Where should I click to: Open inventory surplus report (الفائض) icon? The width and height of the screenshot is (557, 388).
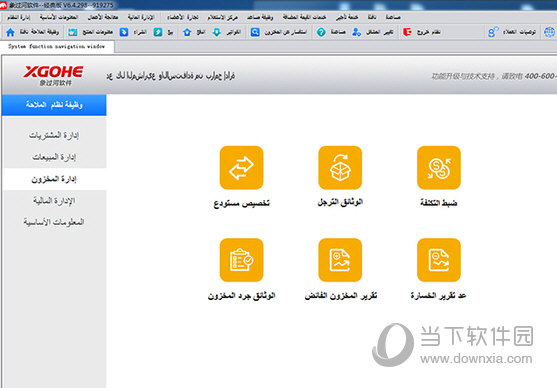pos(340,260)
